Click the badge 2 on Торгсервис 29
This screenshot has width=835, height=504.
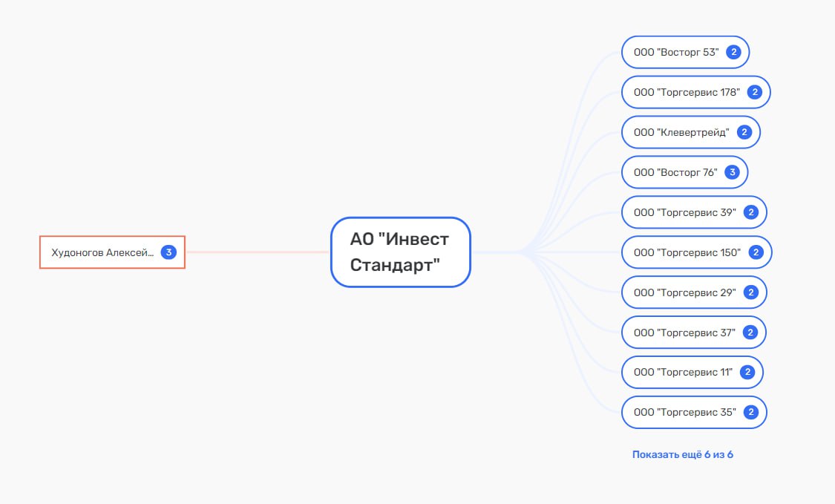pos(750,292)
